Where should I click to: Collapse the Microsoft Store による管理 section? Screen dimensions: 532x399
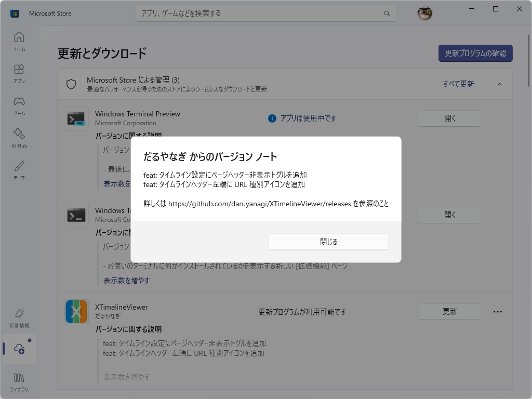500,84
